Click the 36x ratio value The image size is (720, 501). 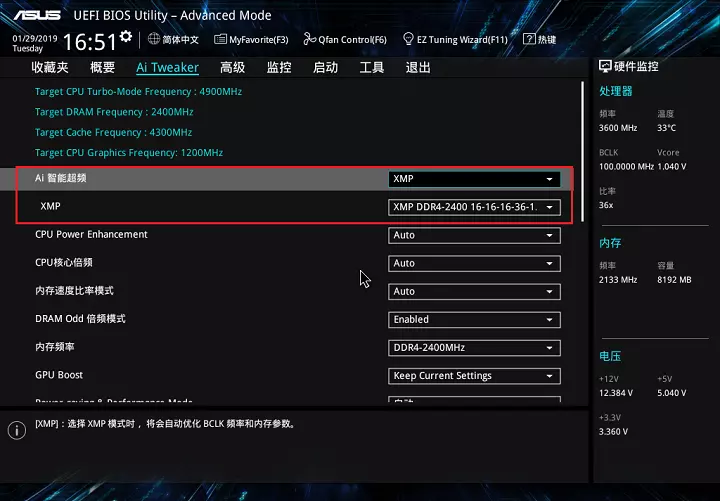pyautogui.click(x=606, y=205)
